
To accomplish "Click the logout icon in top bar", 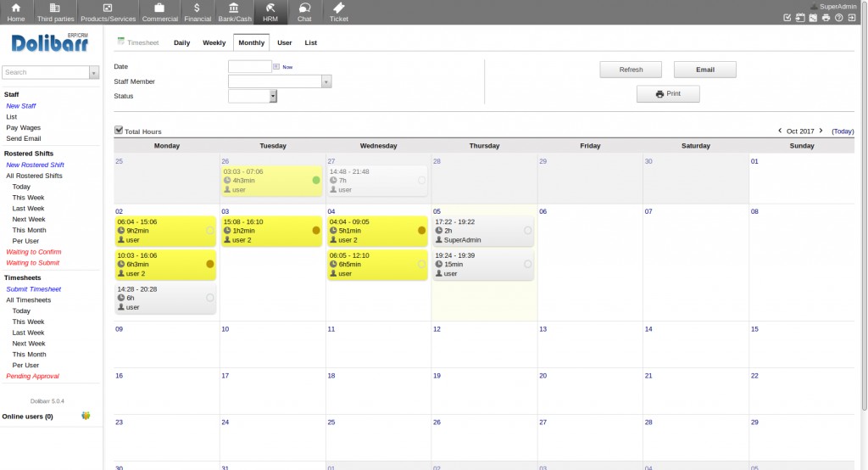I will coord(852,18).
